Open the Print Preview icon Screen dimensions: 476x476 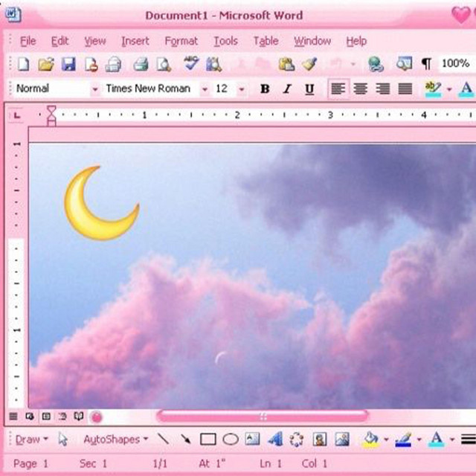coord(164,65)
